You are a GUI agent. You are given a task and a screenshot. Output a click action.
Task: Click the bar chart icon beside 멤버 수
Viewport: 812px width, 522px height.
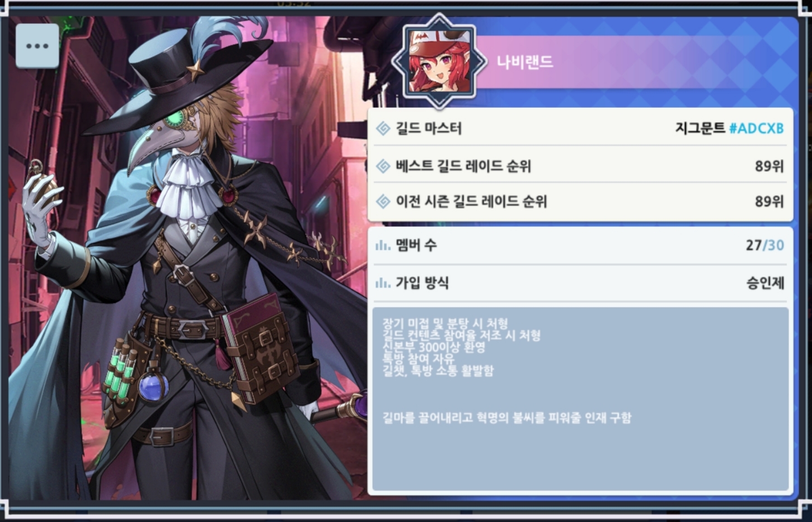point(383,245)
